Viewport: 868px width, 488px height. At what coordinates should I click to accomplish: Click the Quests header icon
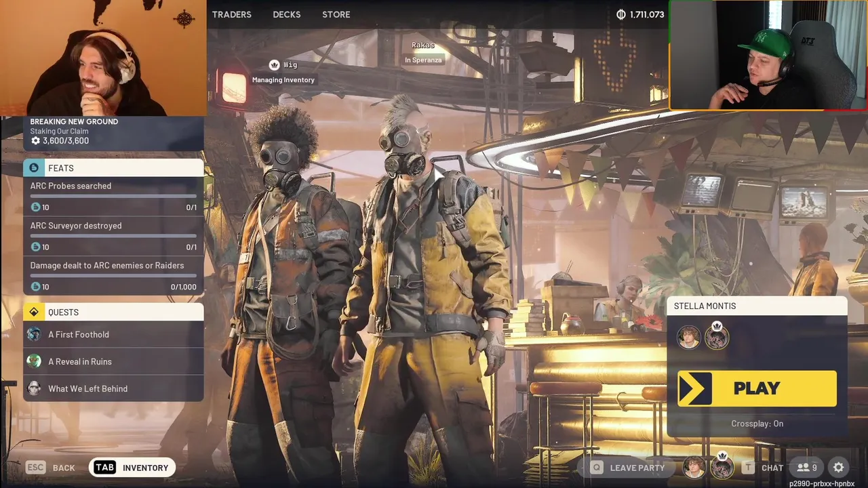point(34,312)
